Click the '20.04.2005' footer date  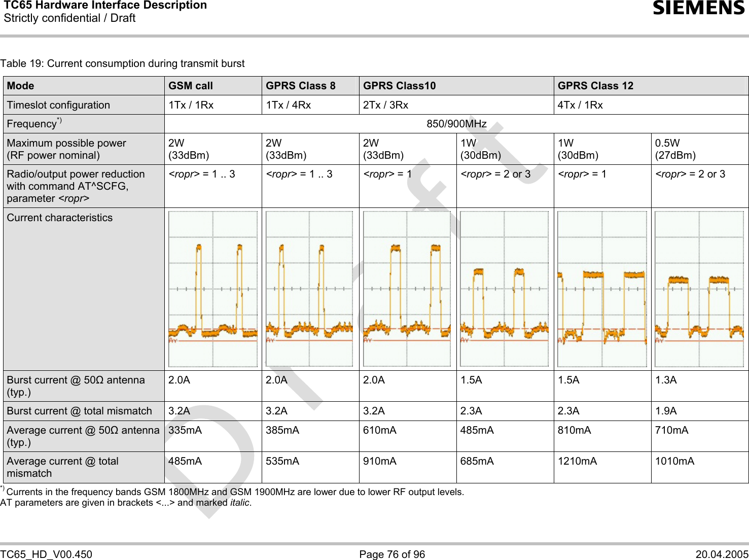pyautogui.click(x=722, y=554)
